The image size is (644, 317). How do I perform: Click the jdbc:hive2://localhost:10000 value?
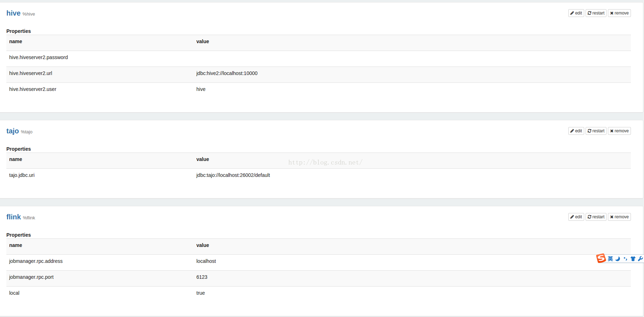[x=227, y=73]
